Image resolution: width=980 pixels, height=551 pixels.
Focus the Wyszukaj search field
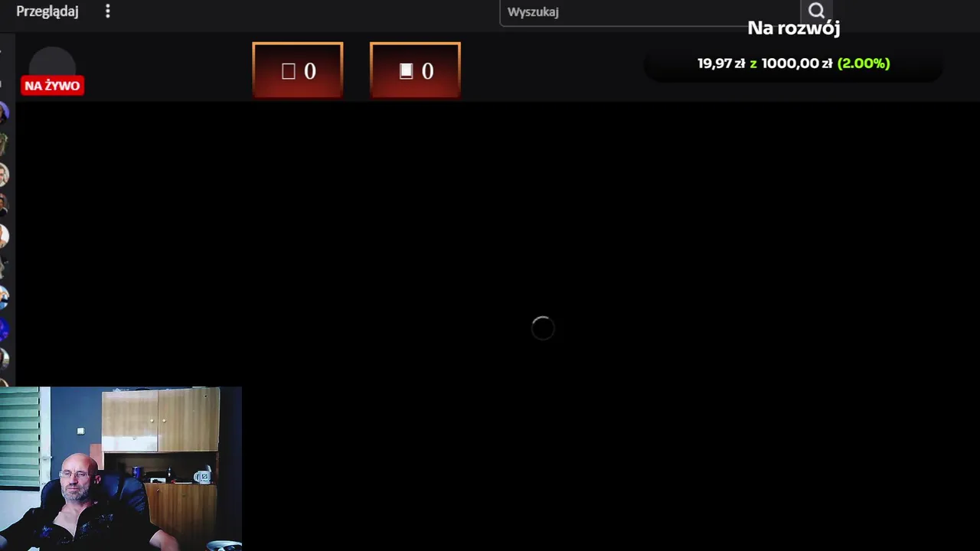coord(650,12)
